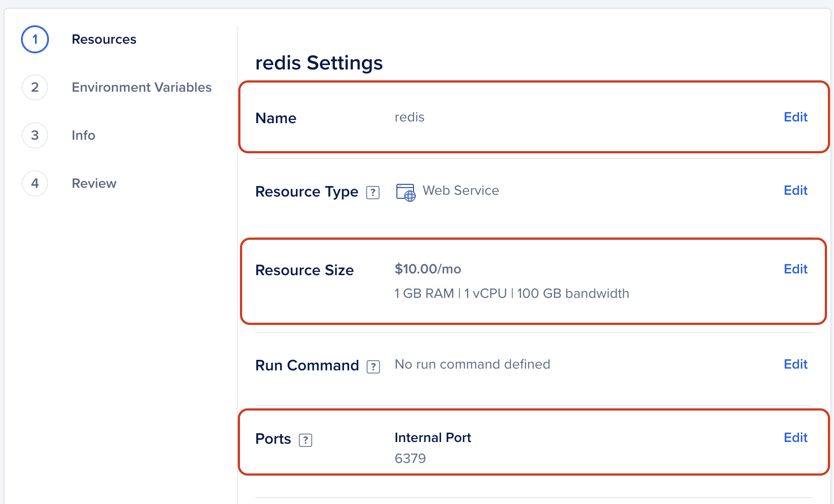Click the Ports help question icon

coord(306,440)
